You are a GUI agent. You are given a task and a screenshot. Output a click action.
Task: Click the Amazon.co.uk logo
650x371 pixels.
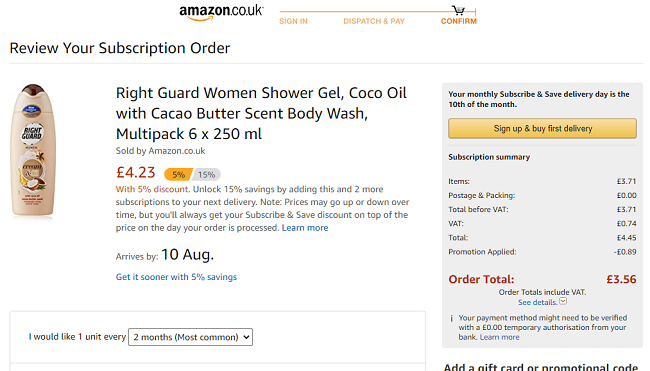221,12
